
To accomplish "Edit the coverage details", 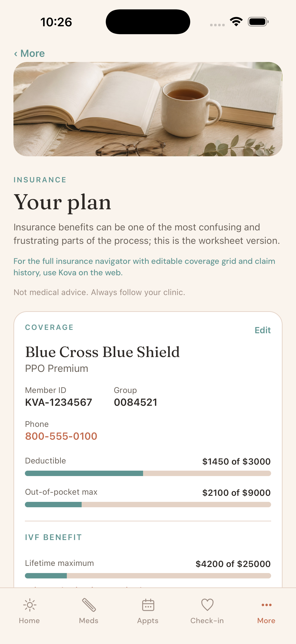I will click(263, 330).
